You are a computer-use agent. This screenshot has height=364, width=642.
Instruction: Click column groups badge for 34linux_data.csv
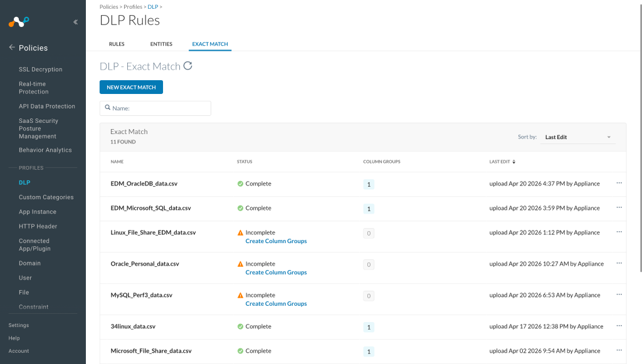[x=369, y=327]
